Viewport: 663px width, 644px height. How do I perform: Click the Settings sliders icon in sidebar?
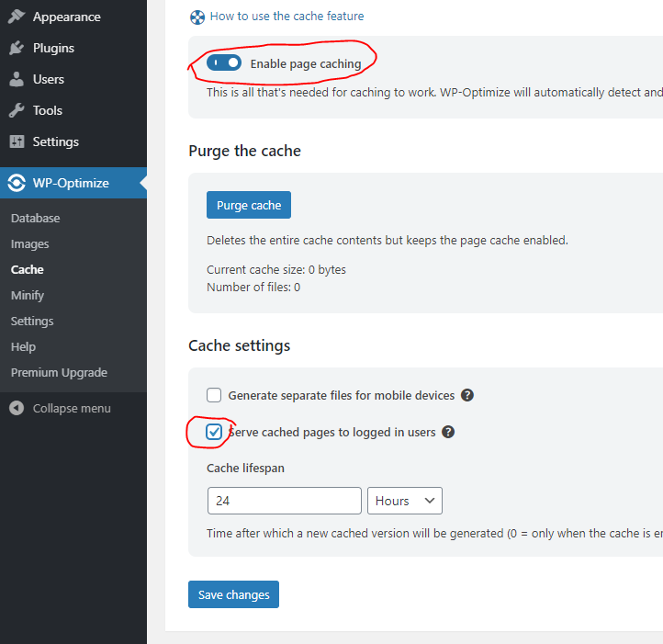(x=17, y=141)
